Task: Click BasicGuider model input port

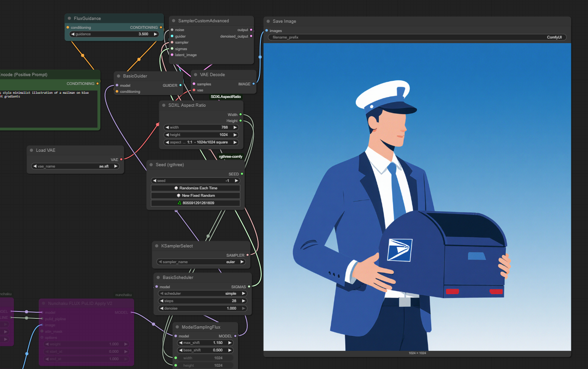Action: (116, 85)
